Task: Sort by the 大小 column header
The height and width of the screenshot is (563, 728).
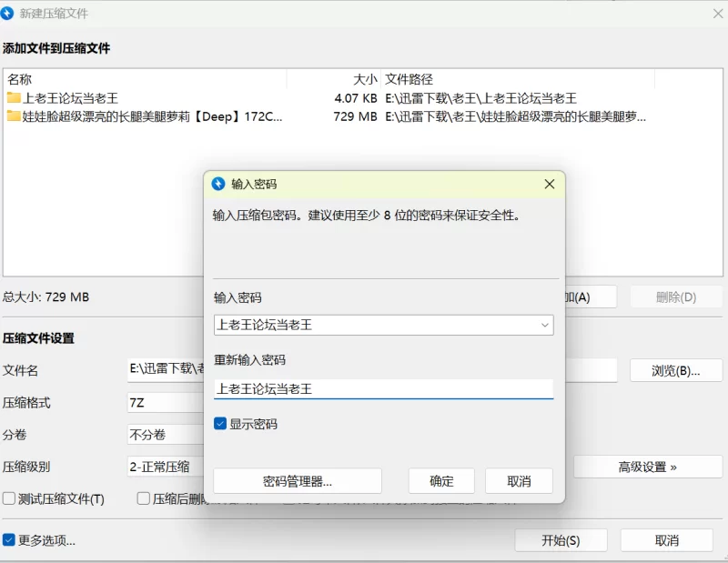Action: point(334,79)
